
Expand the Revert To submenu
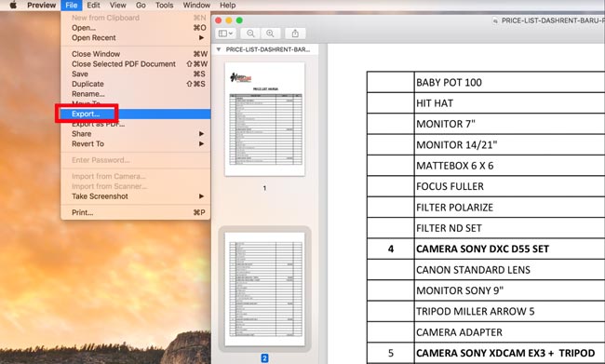(x=136, y=144)
